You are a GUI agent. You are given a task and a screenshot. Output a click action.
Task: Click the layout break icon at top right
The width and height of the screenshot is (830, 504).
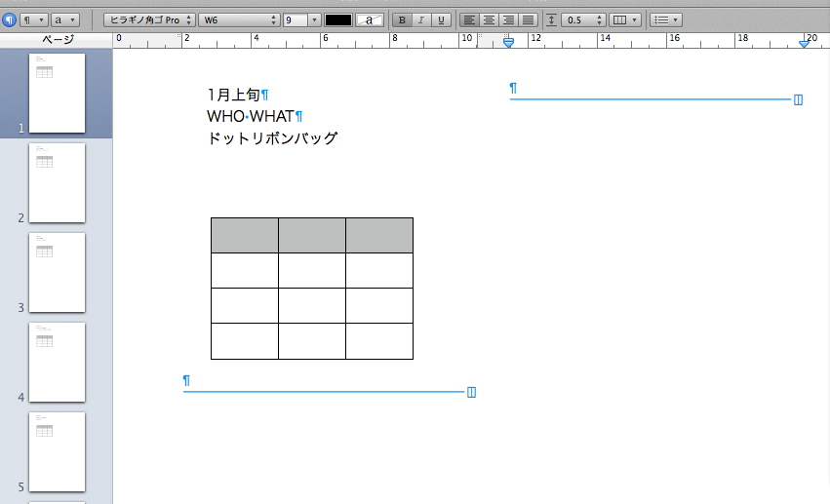tap(798, 100)
